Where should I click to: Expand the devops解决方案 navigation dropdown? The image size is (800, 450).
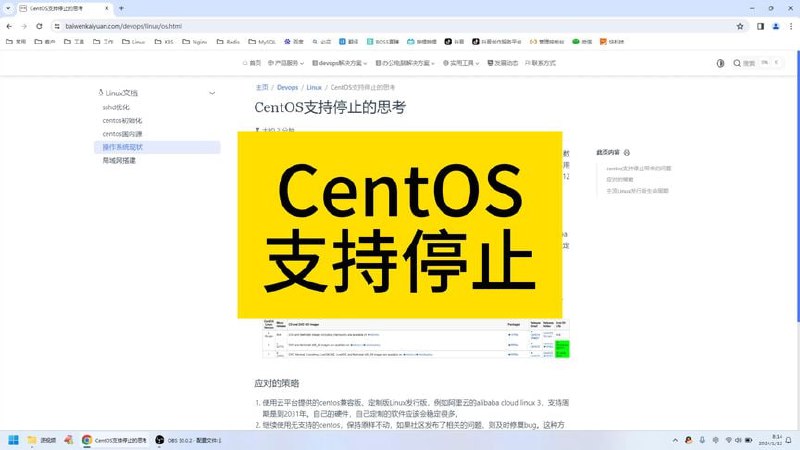click(x=339, y=63)
